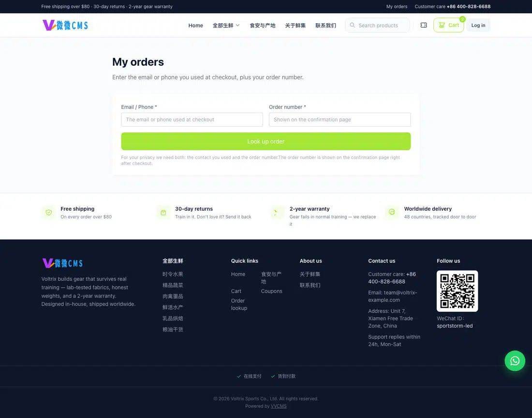532x418 pixels.
Task: Open the VVCMS powered-by link
Action: [x=279, y=406]
